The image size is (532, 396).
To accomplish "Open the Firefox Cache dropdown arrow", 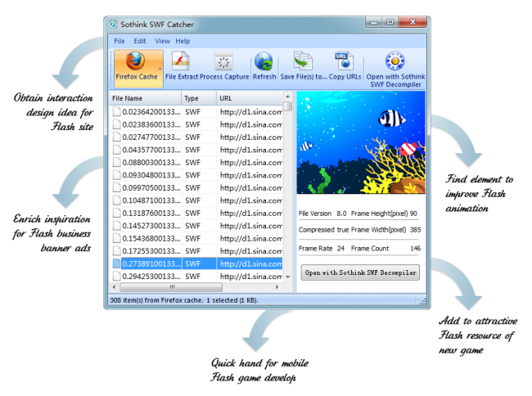I will 160,69.
